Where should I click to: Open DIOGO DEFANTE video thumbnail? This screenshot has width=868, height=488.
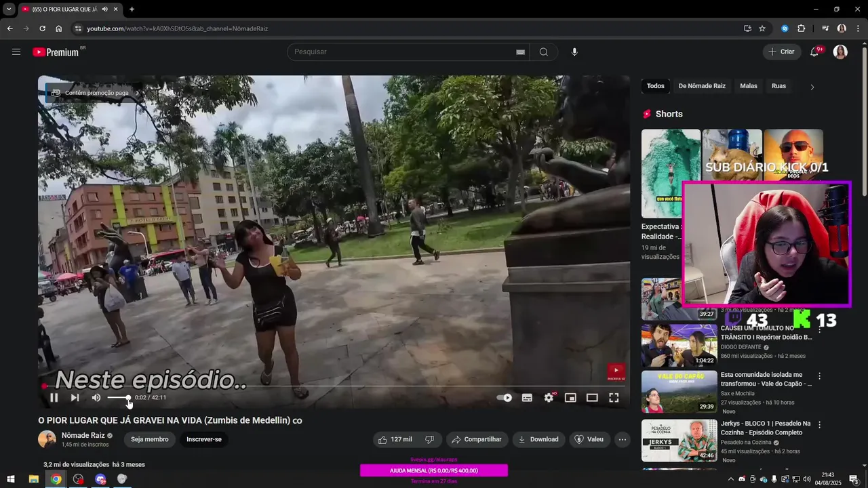point(679,345)
